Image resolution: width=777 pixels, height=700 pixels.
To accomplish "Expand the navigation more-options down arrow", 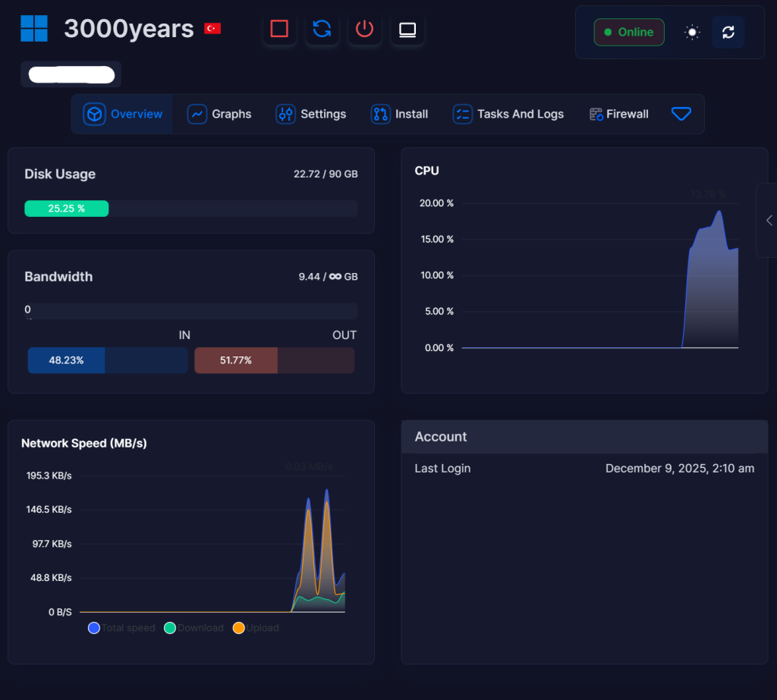I will pyautogui.click(x=681, y=114).
